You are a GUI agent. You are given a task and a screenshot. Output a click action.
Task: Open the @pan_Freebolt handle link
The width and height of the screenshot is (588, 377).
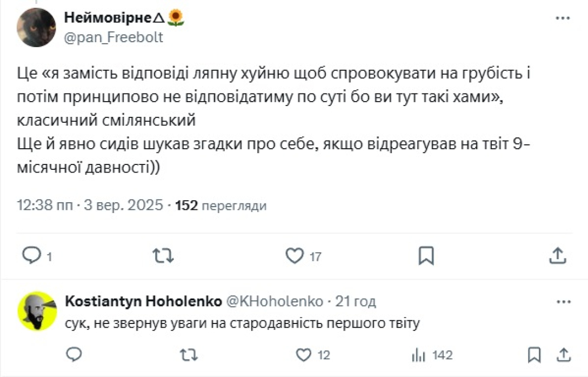pyautogui.click(x=113, y=37)
